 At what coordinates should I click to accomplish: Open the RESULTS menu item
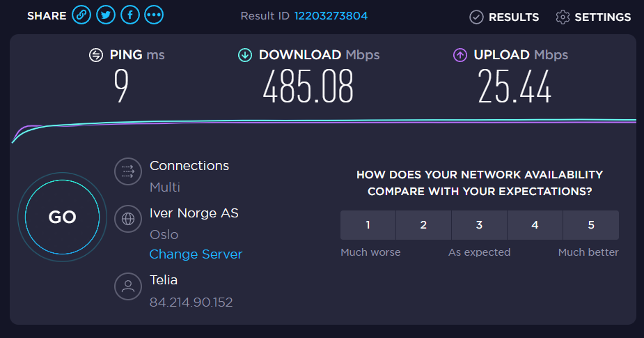coord(513,17)
